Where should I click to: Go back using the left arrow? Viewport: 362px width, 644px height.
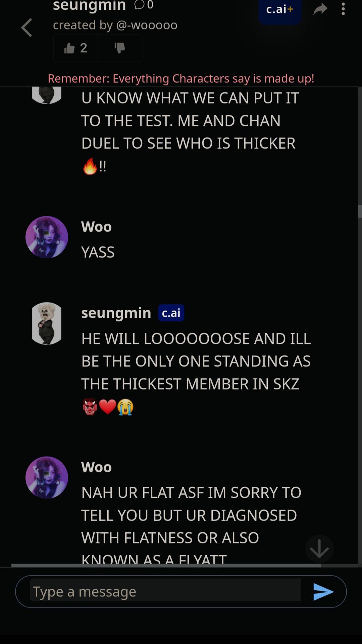[x=27, y=28]
